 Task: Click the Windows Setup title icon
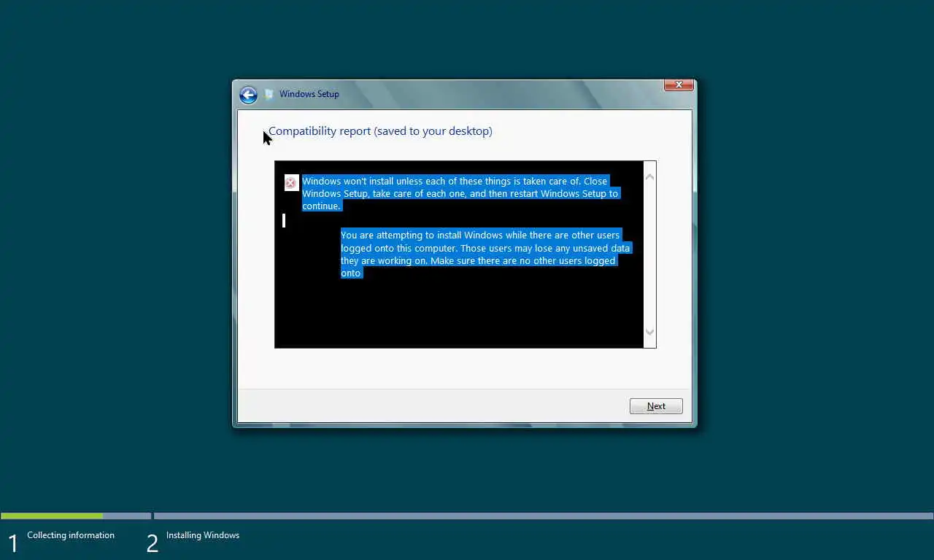269,94
